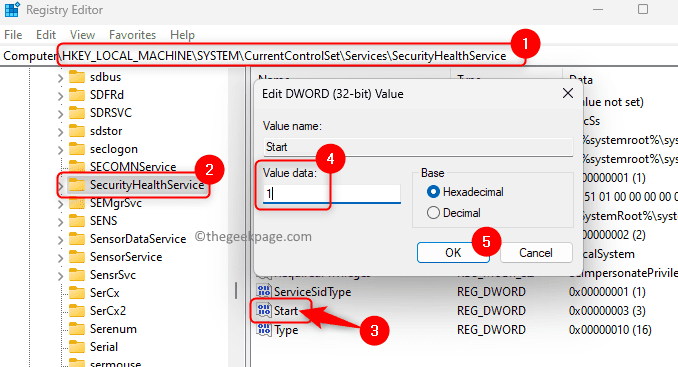
Task: Click the 0x00000001 (1) ServiceSidType data cell
Action: click(x=607, y=292)
